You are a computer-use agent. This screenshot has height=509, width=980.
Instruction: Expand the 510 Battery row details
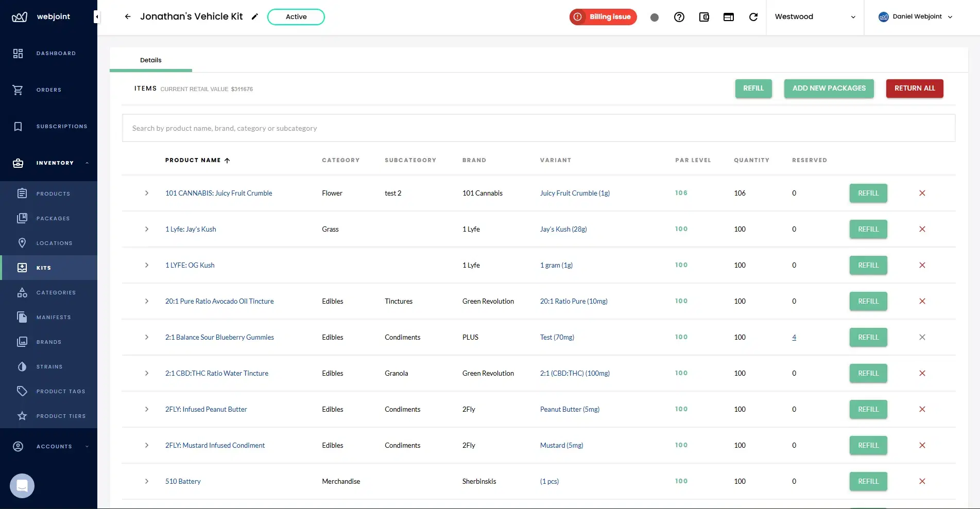147,482
